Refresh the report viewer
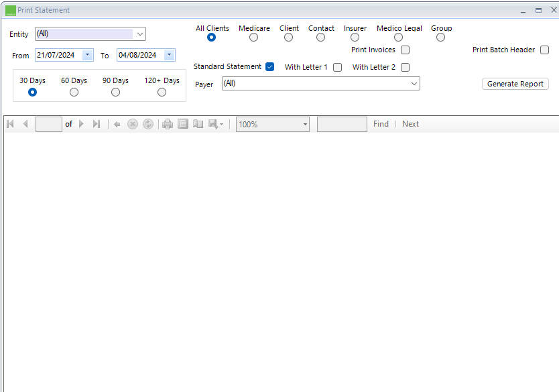 click(x=148, y=124)
